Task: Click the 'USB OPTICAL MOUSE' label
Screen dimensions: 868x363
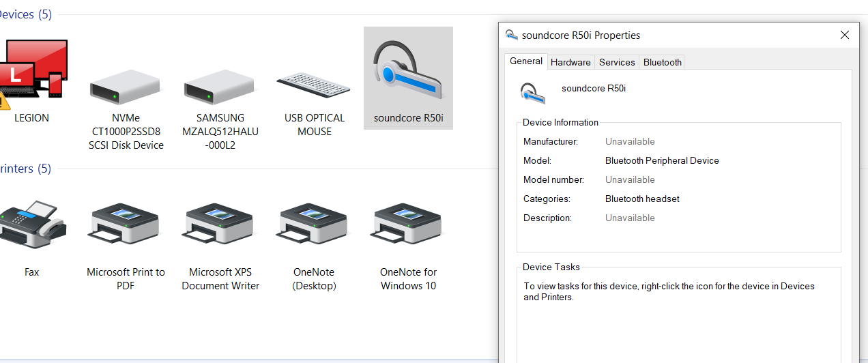Action: [x=315, y=125]
